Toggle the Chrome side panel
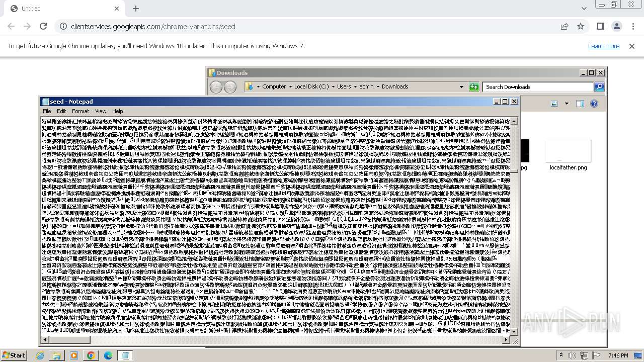 (x=601, y=26)
